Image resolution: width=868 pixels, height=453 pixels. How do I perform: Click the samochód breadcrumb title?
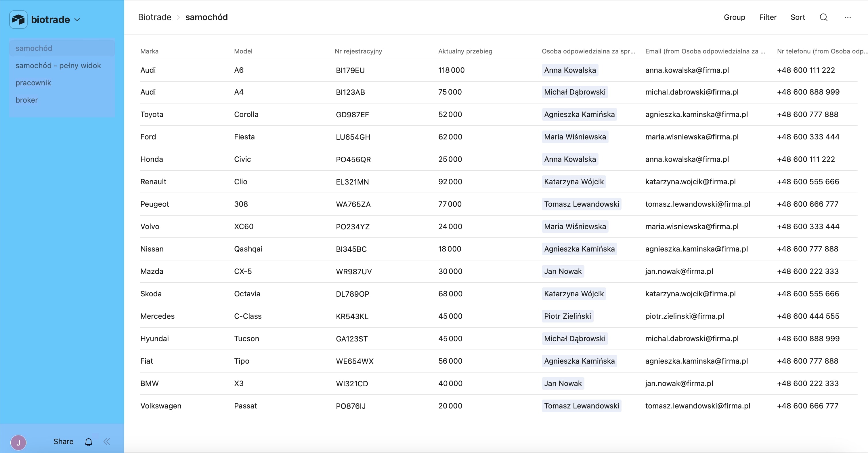click(x=207, y=17)
